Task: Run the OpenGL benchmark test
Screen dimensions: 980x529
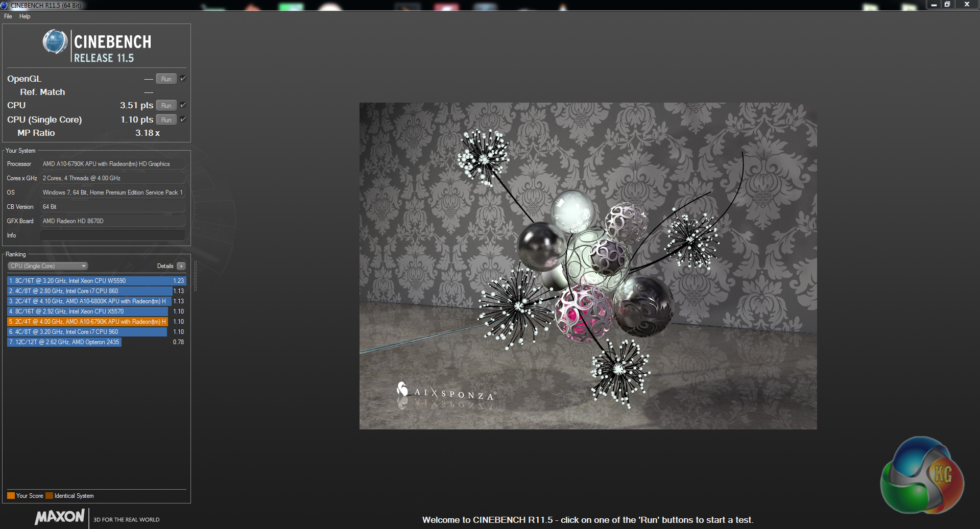Action: [166, 79]
